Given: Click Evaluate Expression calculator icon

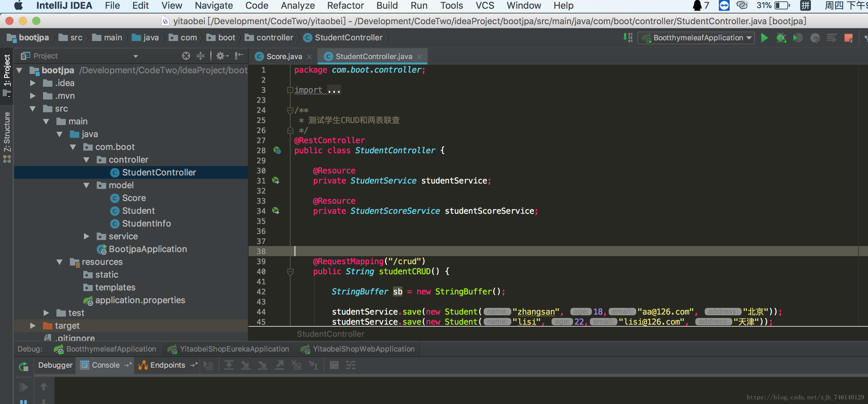Looking at the screenshot, I should 334,365.
